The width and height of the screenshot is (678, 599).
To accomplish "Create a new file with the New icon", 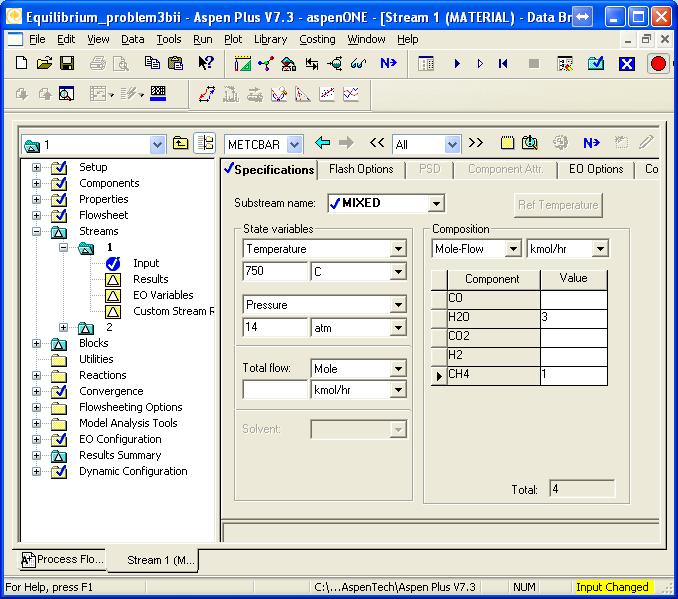I will [22, 63].
